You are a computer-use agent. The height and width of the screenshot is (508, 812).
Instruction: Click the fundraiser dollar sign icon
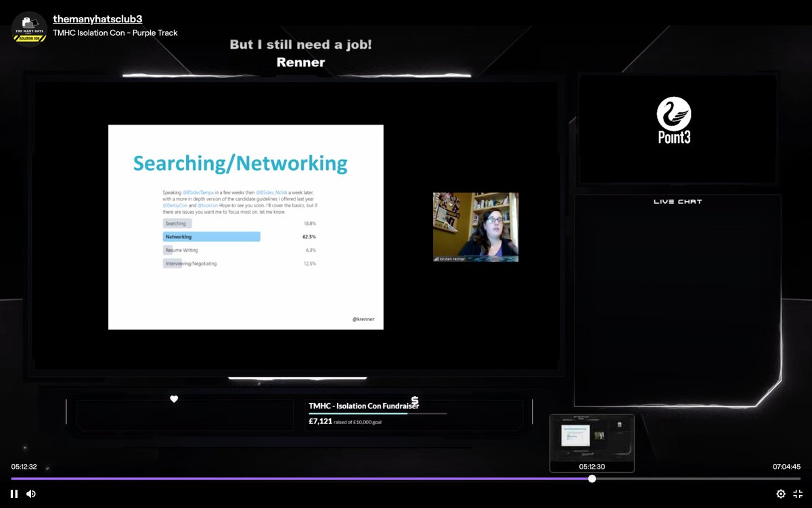[x=415, y=401]
